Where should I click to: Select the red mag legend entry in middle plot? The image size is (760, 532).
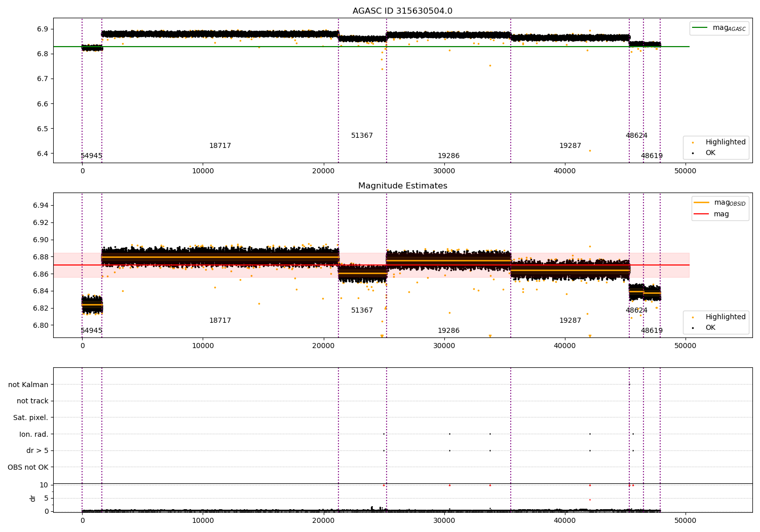(711, 214)
